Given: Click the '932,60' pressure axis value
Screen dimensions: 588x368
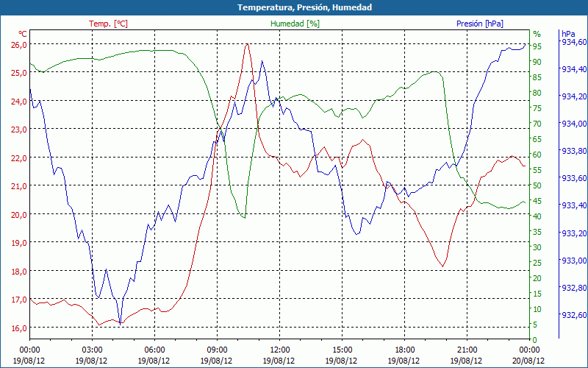Looking at the screenshot, I should [x=573, y=316].
